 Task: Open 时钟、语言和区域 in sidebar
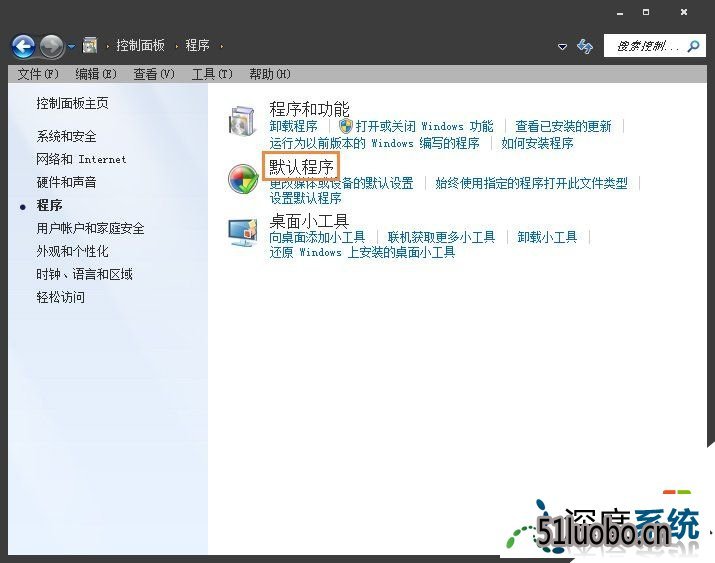click(84, 274)
